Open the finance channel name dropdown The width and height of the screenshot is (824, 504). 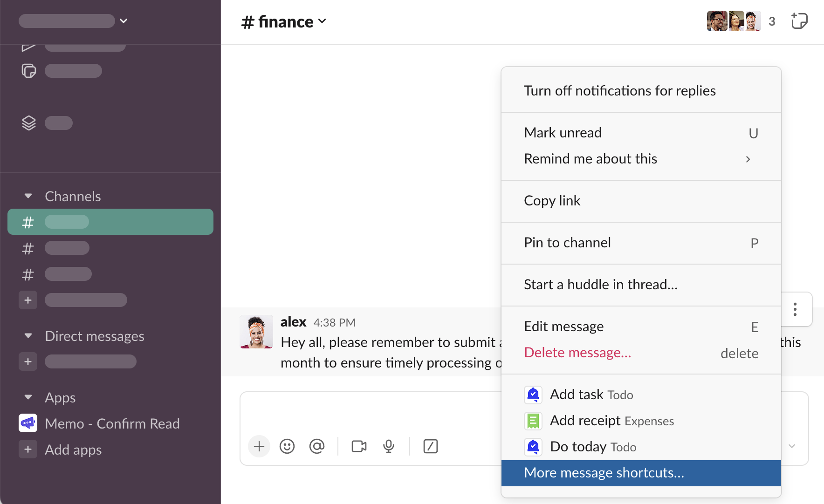coord(284,21)
